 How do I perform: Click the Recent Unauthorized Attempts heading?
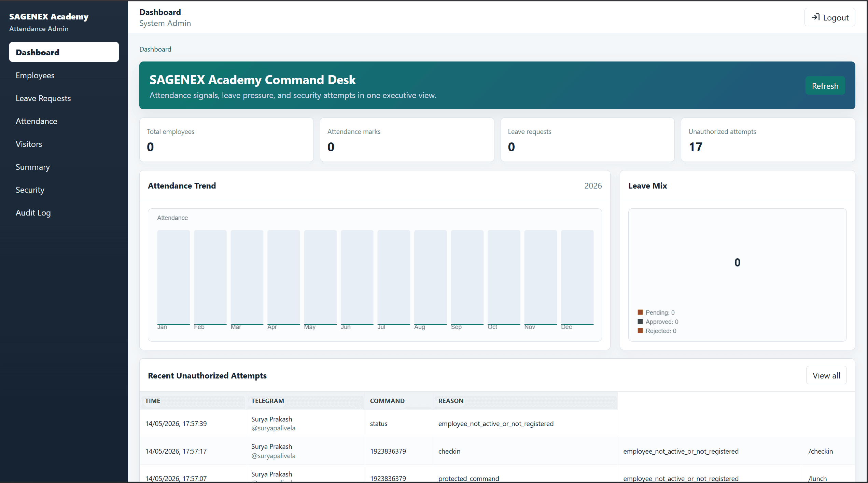coord(207,375)
